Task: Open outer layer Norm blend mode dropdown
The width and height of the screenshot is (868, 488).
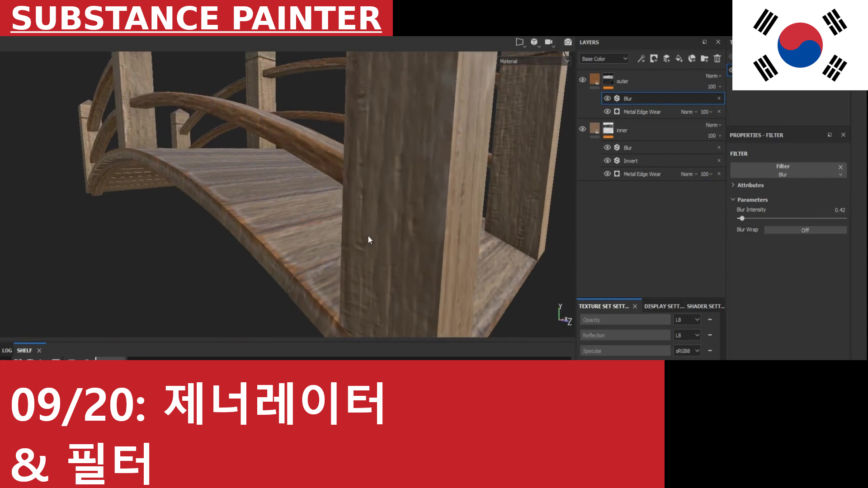Action: 713,76
